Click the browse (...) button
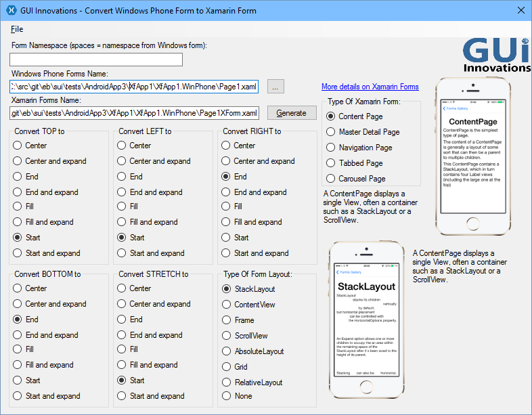This screenshot has width=532, height=415. 276,87
